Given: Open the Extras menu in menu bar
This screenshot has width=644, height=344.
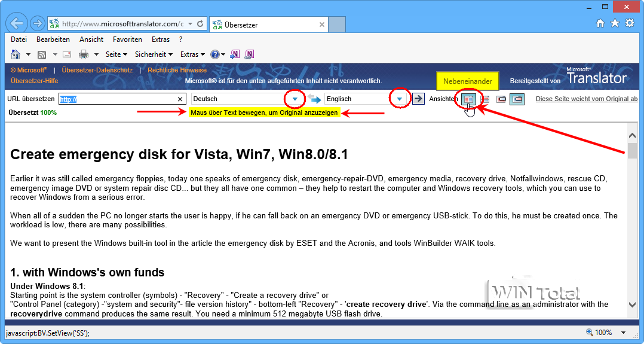Looking at the screenshot, I should (x=161, y=39).
